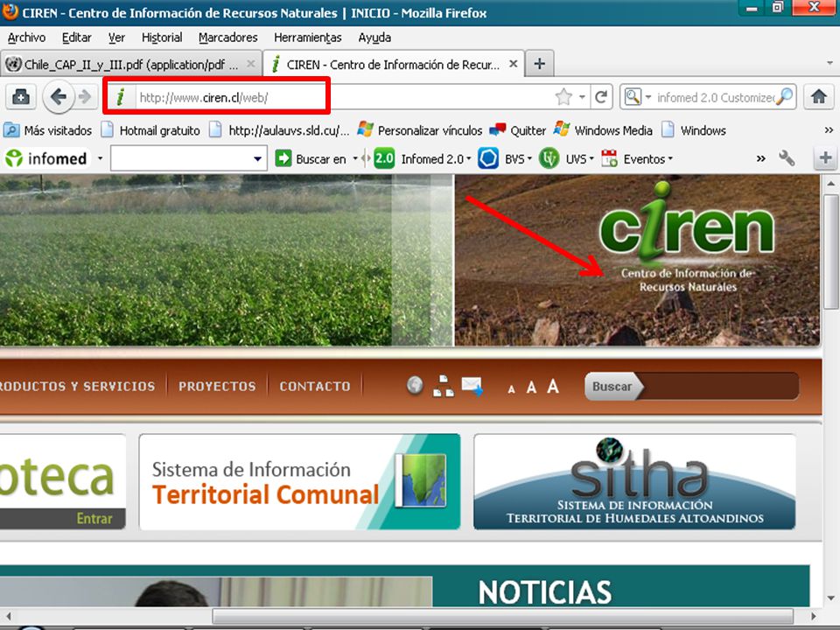Expand the URL history dropdown arrow

583,97
